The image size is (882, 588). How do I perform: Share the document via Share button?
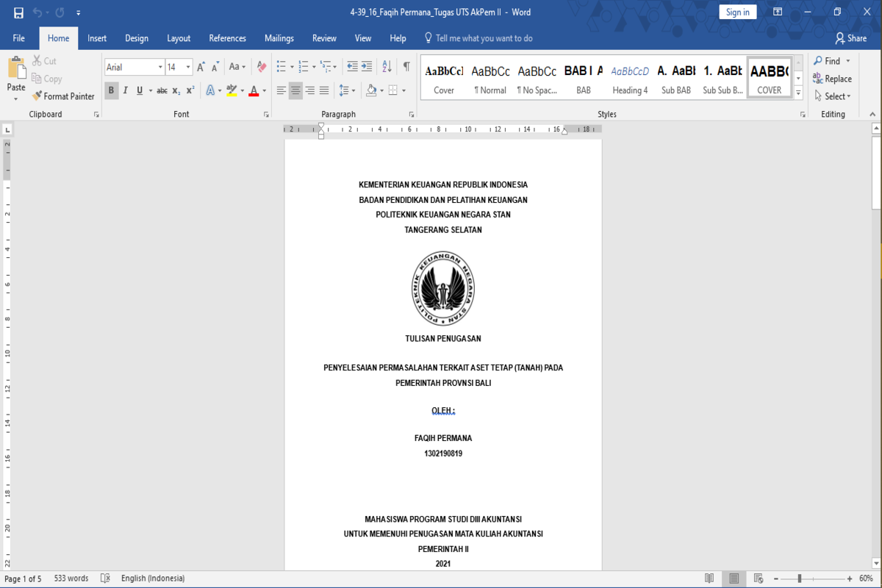tap(851, 38)
